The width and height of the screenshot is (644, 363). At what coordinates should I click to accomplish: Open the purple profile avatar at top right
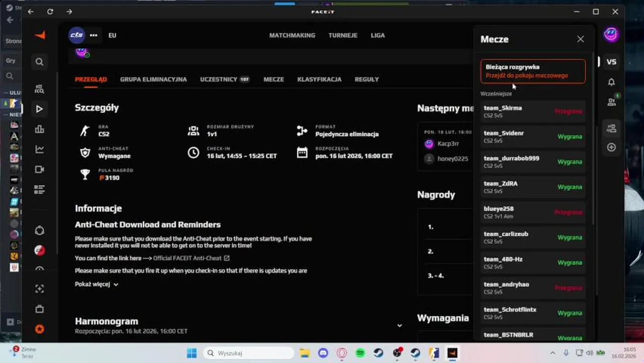pyautogui.click(x=611, y=35)
